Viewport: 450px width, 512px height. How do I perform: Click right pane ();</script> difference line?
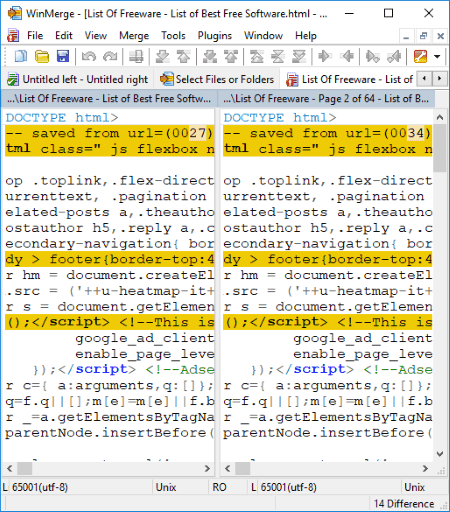pos(327,322)
